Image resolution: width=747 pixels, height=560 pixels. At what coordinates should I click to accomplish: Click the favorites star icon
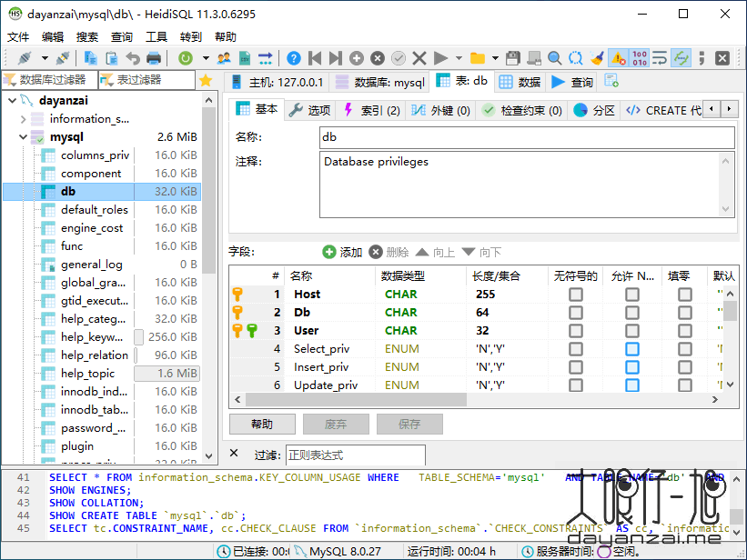206,80
